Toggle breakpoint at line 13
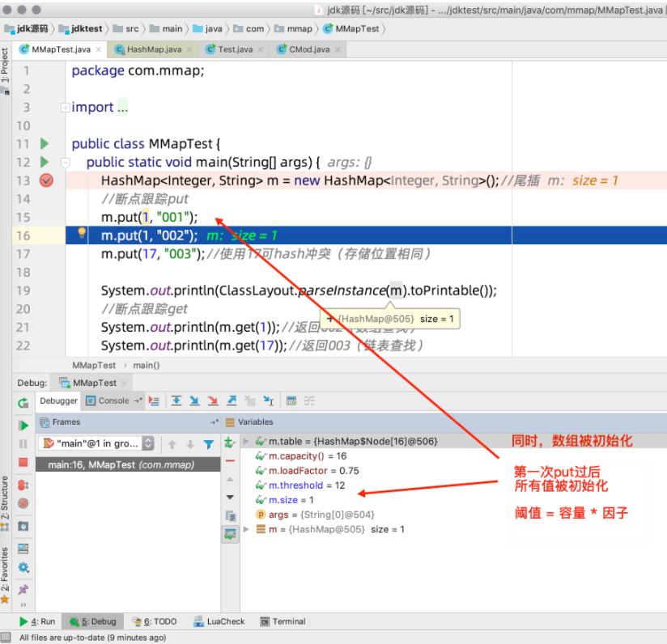The height and width of the screenshot is (644, 667). [46, 180]
